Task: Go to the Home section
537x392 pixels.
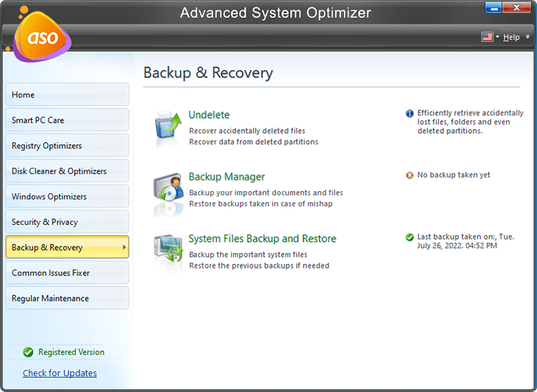Action: (x=68, y=95)
